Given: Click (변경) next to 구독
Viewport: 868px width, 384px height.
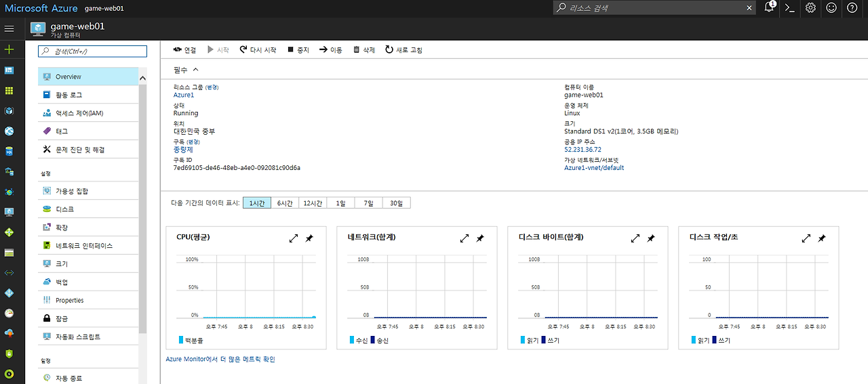Looking at the screenshot, I should click(192, 142).
